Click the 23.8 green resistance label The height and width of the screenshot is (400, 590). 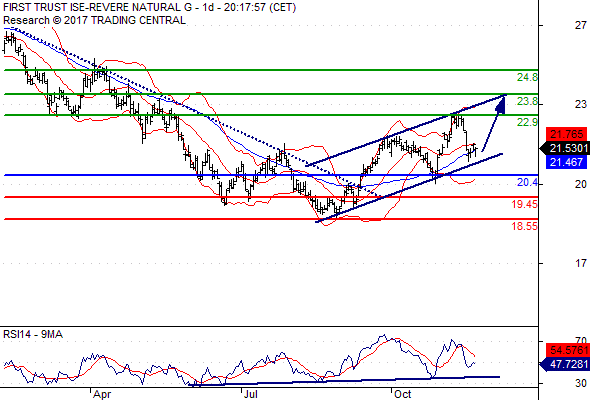(527, 102)
